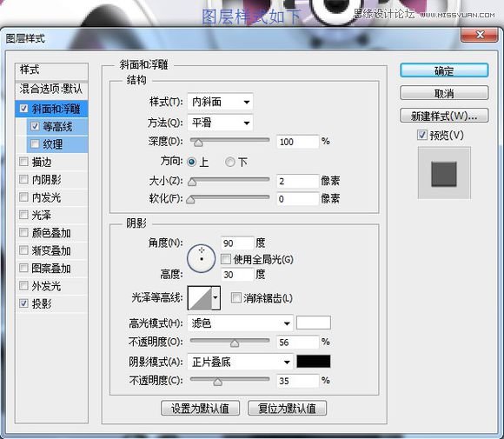Click the 大小 value field

point(297,181)
